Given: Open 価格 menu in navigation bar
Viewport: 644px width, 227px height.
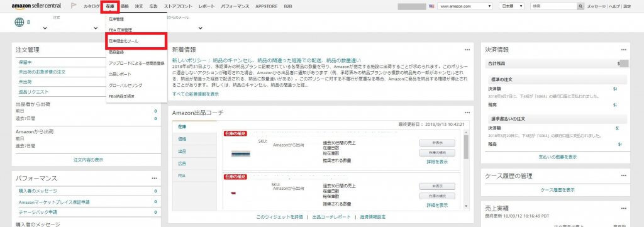Looking at the screenshot, I should click(125, 6).
